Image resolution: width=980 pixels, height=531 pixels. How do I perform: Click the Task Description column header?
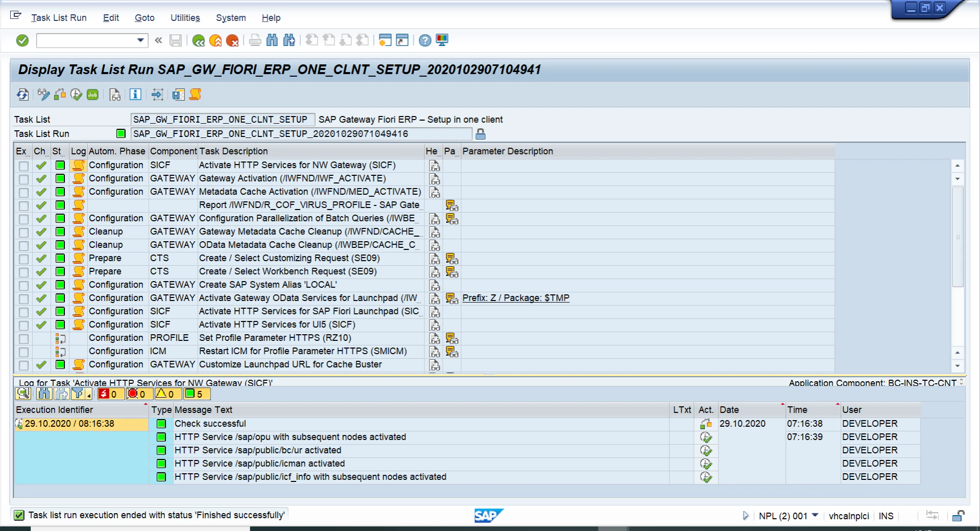311,151
